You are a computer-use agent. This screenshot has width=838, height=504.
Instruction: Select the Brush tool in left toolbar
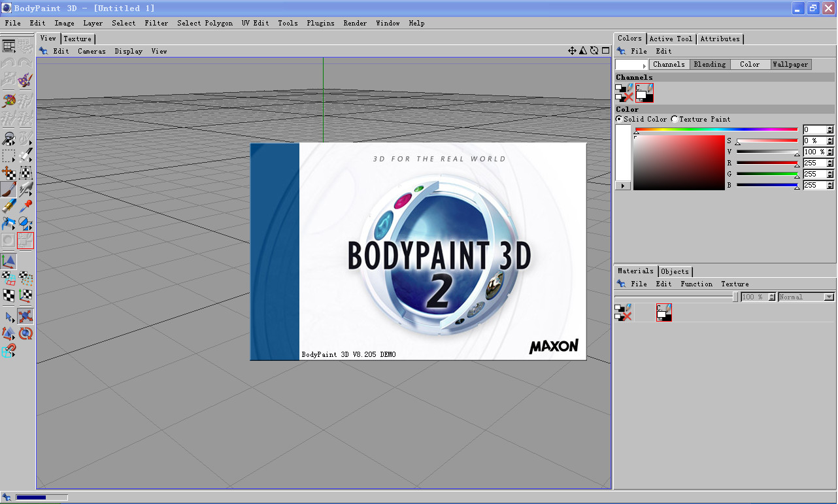coord(8,190)
